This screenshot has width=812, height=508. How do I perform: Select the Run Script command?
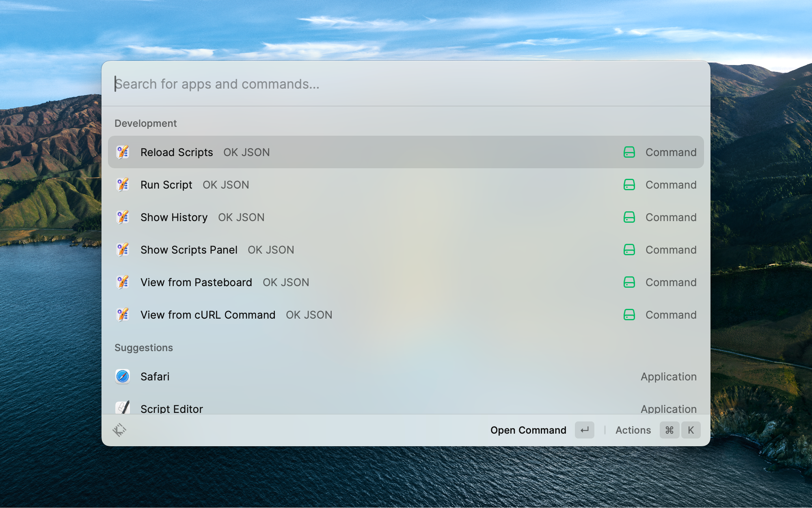(x=166, y=185)
